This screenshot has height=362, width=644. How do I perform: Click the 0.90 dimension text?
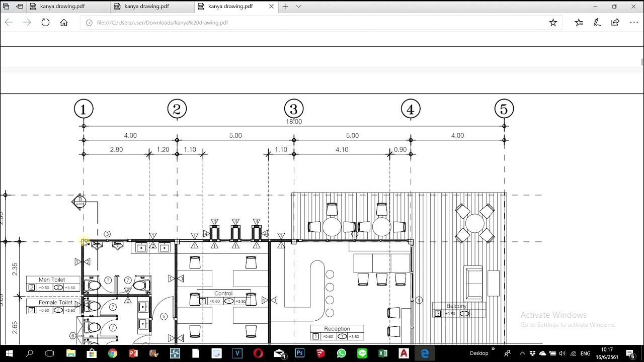point(400,150)
